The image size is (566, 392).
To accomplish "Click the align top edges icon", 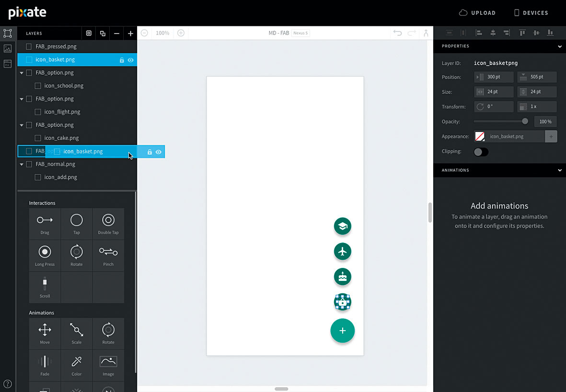I will coord(522,33).
